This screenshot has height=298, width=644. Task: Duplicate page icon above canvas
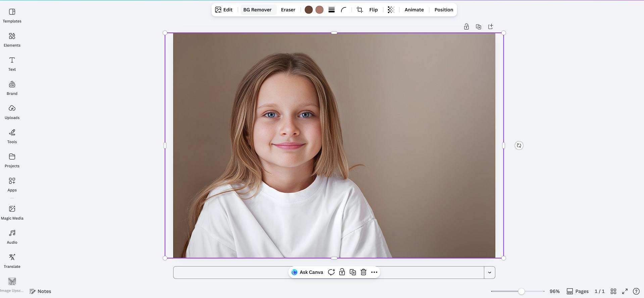click(x=479, y=27)
